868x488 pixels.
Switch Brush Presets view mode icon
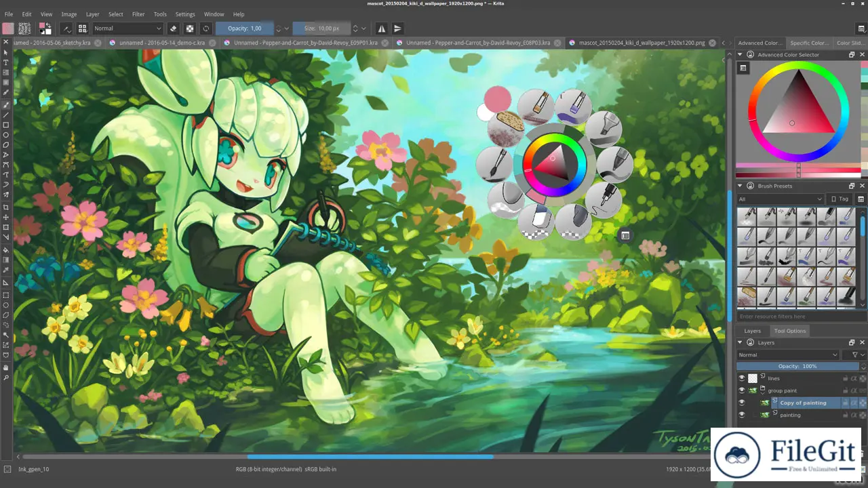(861, 199)
